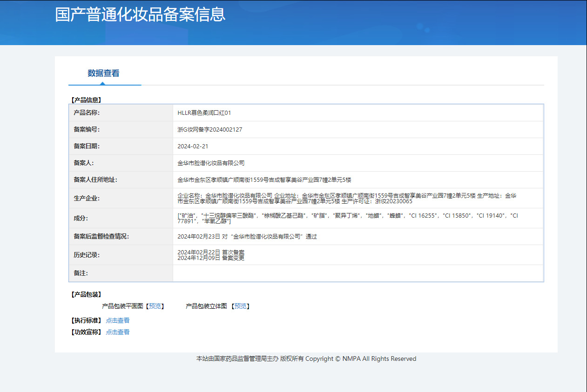Select the 生产企业 row label
This screenshot has width=587, height=392.
tap(87, 199)
